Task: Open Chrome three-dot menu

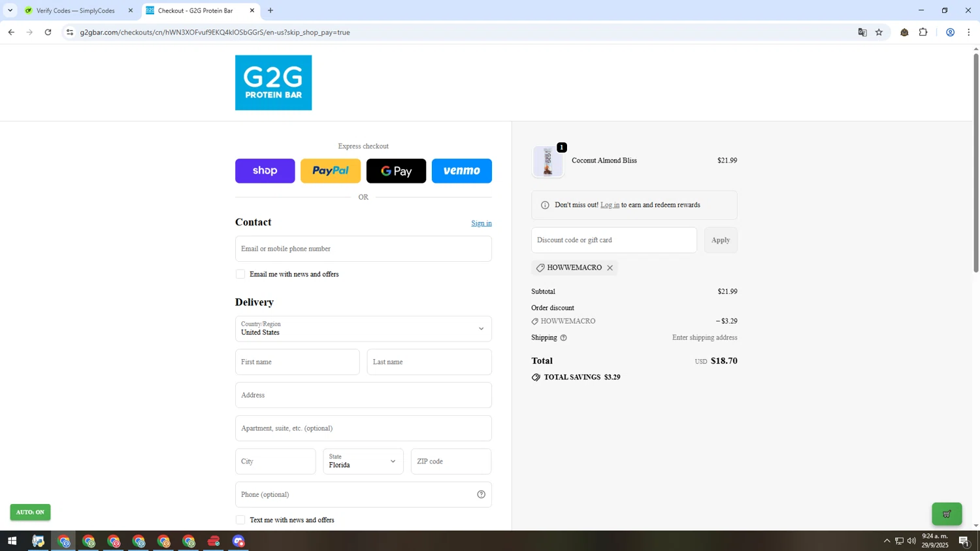Action: tap(969, 32)
